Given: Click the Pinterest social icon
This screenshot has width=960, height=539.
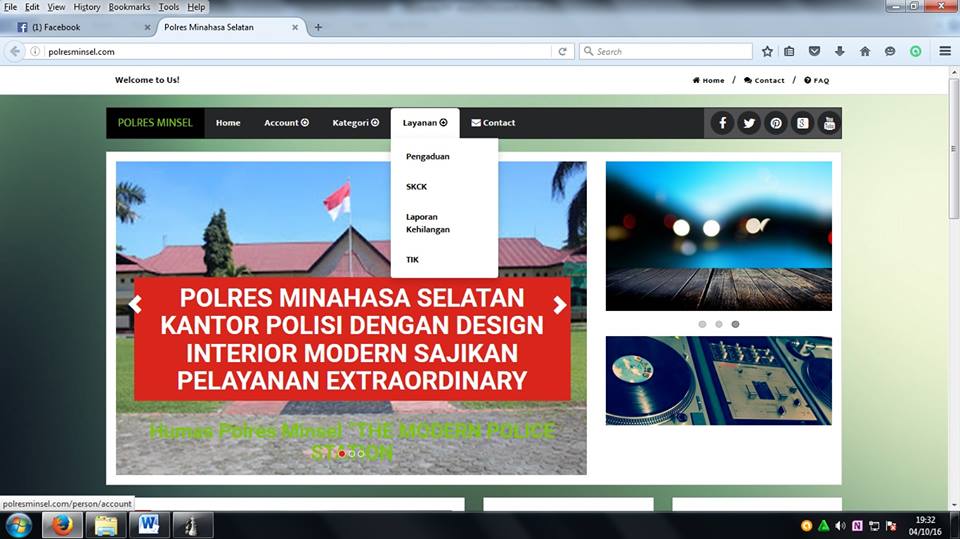Looking at the screenshot, I should [776, 123].
